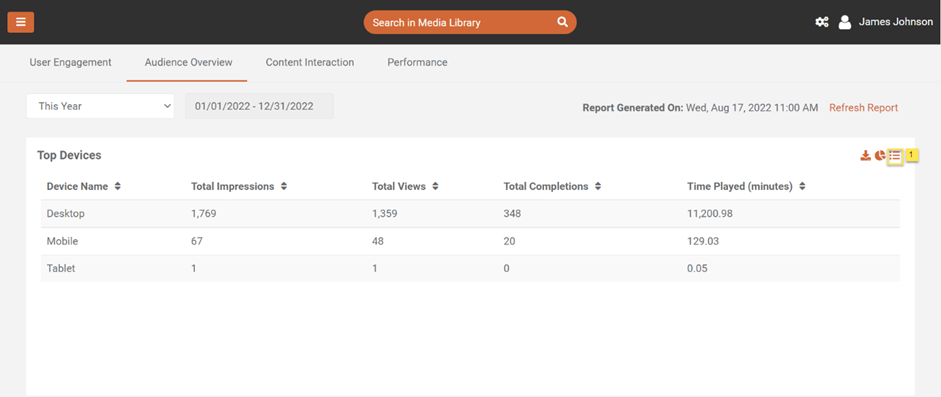Click the 01/01/2022 - 12/31/2022 date field
This screenshot has width=941, height=397.
[x=259, y=106]
